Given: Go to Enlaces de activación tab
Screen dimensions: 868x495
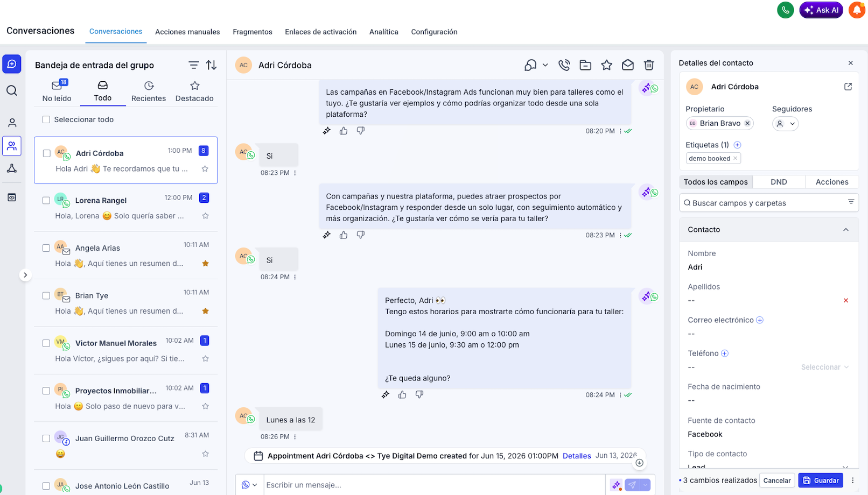Looking at the screenshot, I should [321, 32].
